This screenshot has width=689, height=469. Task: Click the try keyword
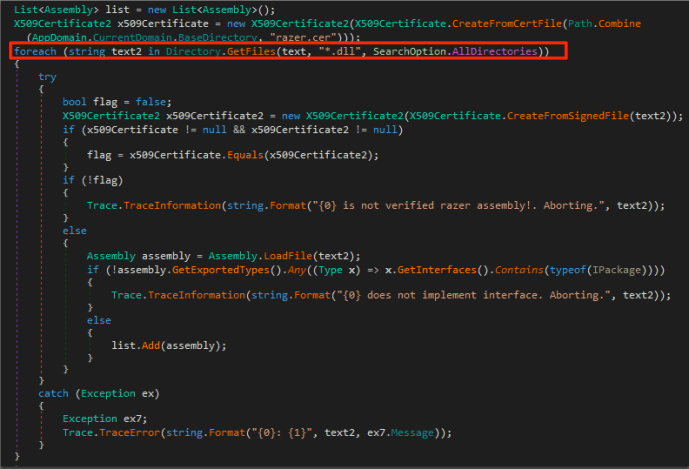47,77
